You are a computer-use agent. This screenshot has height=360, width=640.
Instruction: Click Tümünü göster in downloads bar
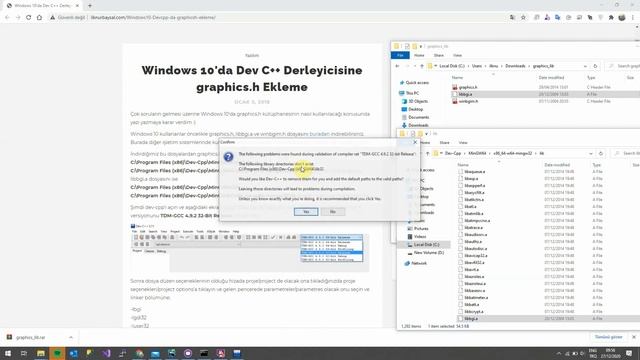point(608,337)
